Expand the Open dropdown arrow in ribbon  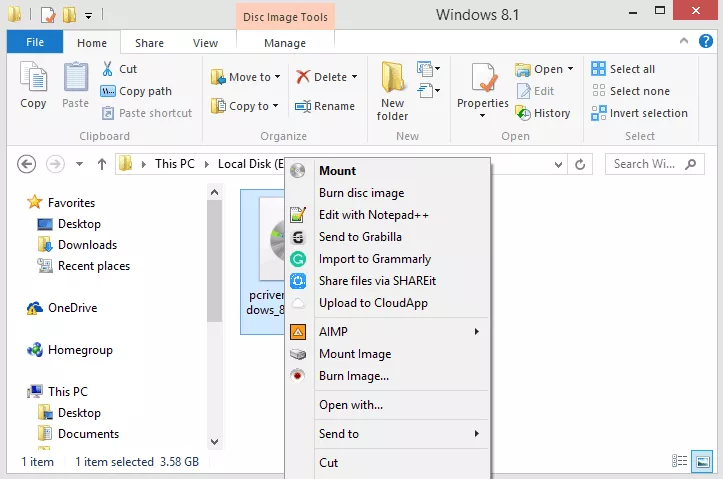pyautogui.click(x=570, y=69)
